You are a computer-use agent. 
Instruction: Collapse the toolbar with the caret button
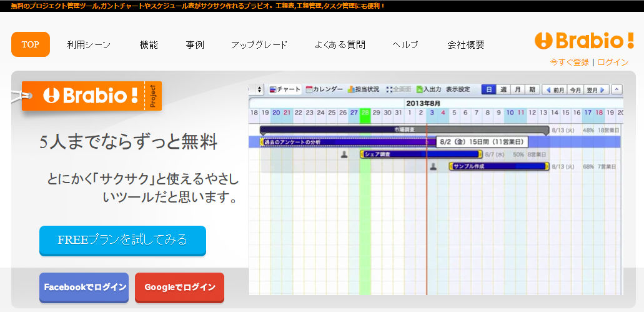[x=617, y=89]
